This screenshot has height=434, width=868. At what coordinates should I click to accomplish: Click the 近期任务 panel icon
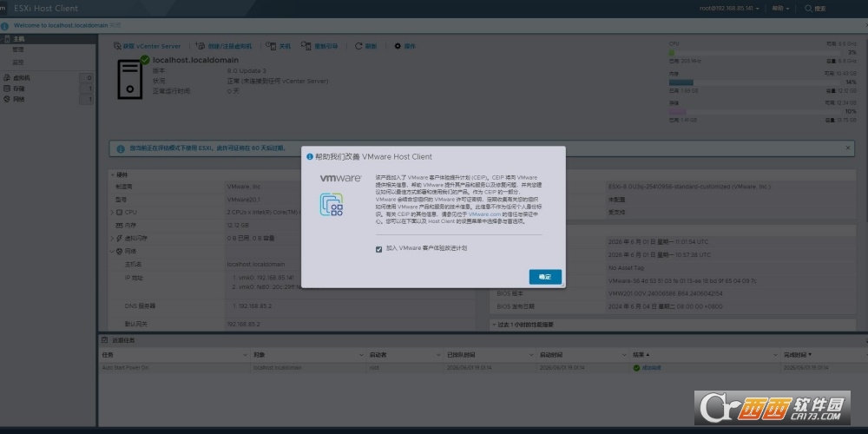click(x=105, y=340)
